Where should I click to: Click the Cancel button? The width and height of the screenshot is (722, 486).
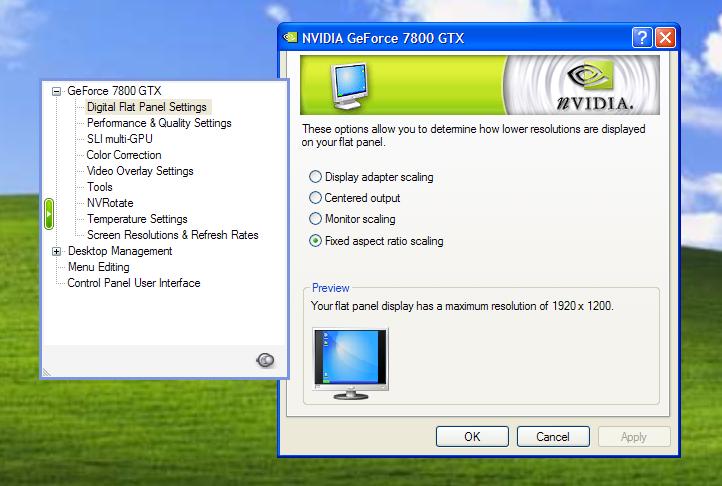(553, 437)
